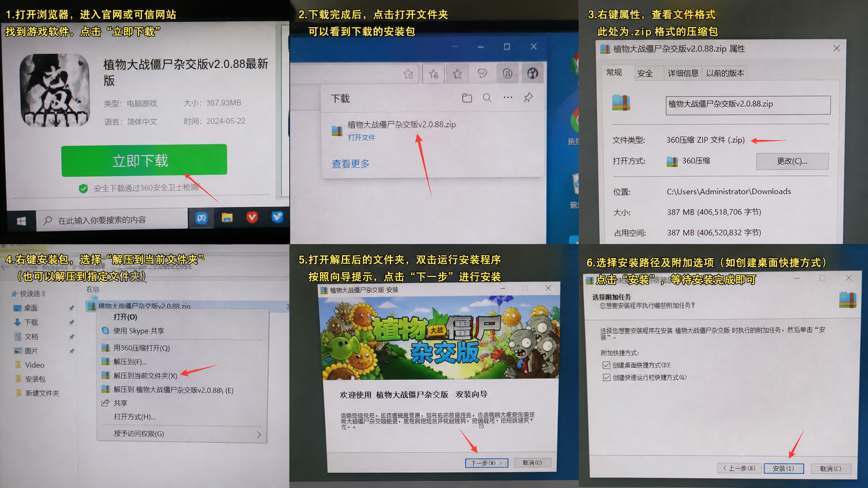Select the 新建文件夹 folder in Explorer sidebar
This screenshot has width=868, height=488.
(x=37, y=393)
